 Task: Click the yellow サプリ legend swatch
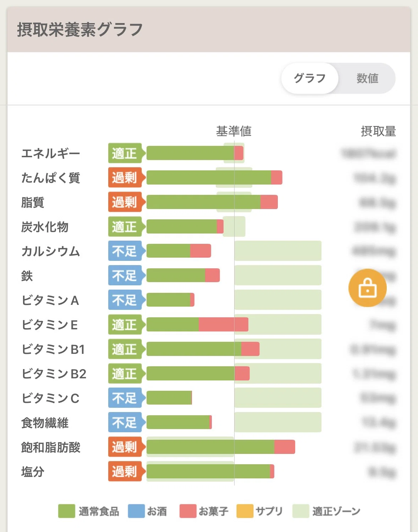click(x=245, y=511)
